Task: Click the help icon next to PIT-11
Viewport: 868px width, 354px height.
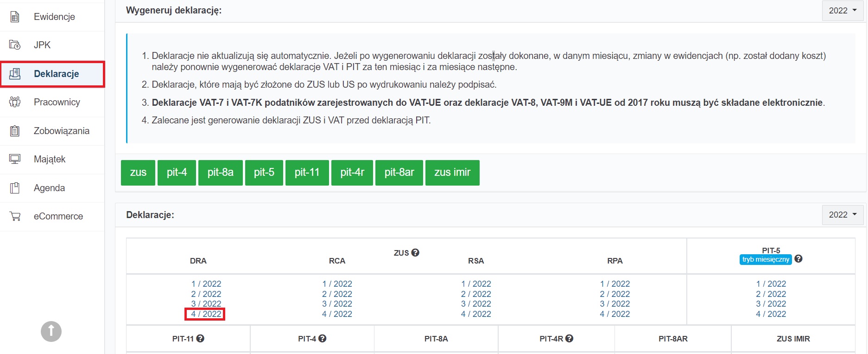Action: pos(200,339)
